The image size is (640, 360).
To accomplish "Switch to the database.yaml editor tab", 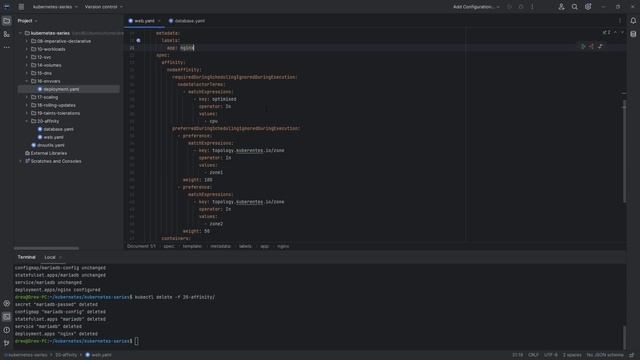I will pyautogui.click(x=187, y=21).
